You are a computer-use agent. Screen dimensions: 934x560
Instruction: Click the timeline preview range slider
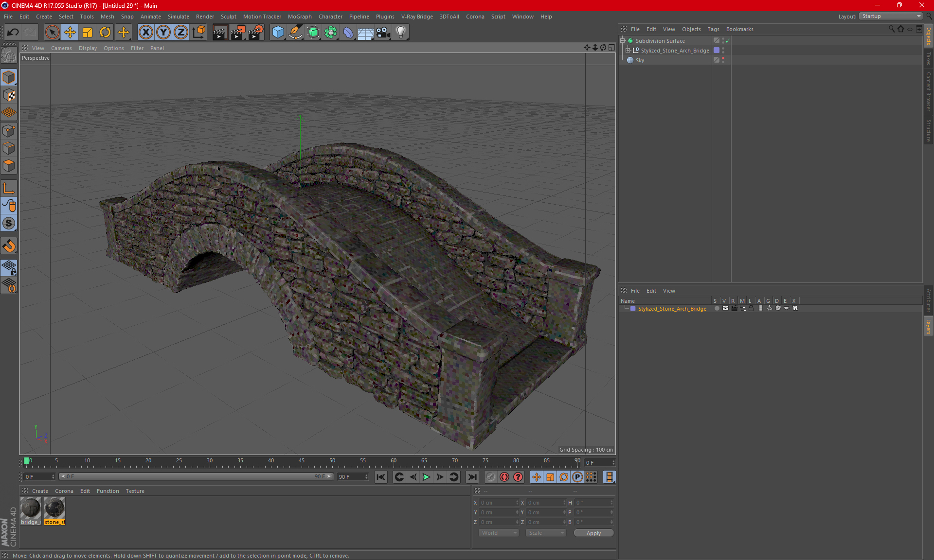pyautogui.click(x=196, y=477)
